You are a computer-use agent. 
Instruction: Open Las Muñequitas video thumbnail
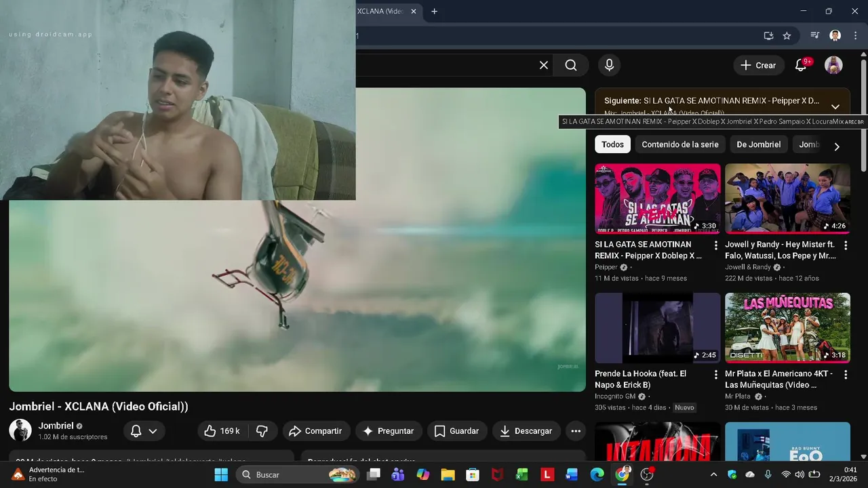pyautogui.click(x=787, y=328)
